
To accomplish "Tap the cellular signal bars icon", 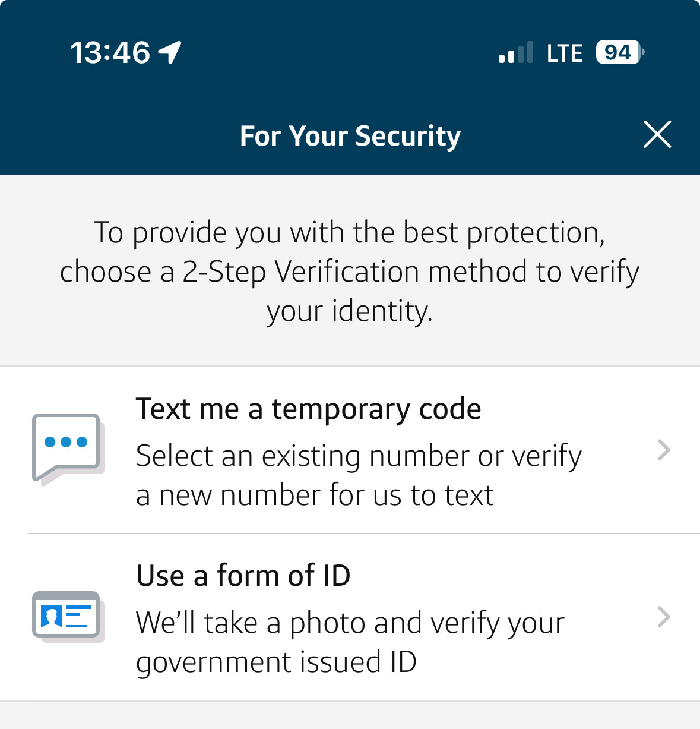I will pyautogui.click(x=515, y=53).
